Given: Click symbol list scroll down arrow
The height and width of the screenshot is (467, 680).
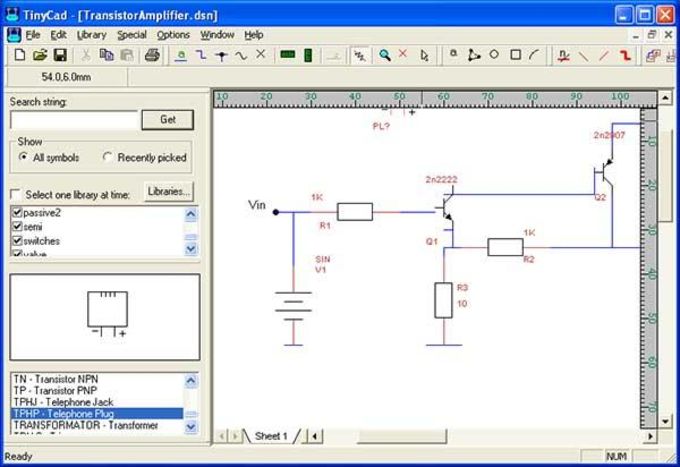Looking at the screenshot, I should (191, 427).
